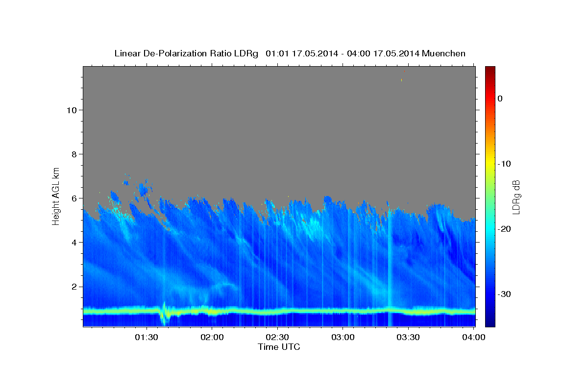Click the "Height AGL km" axis label
The width and height of the screenshot is (588, 392).
(x=56, y=196)
